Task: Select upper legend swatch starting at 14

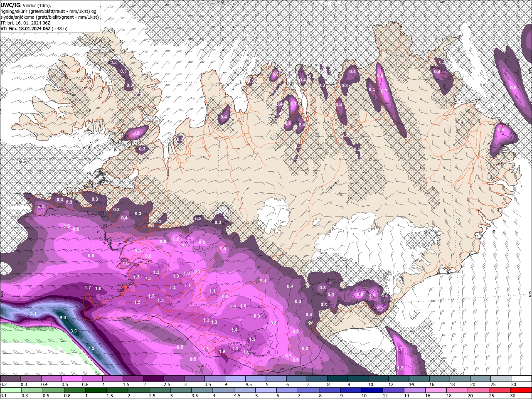Action: [419, 379]
